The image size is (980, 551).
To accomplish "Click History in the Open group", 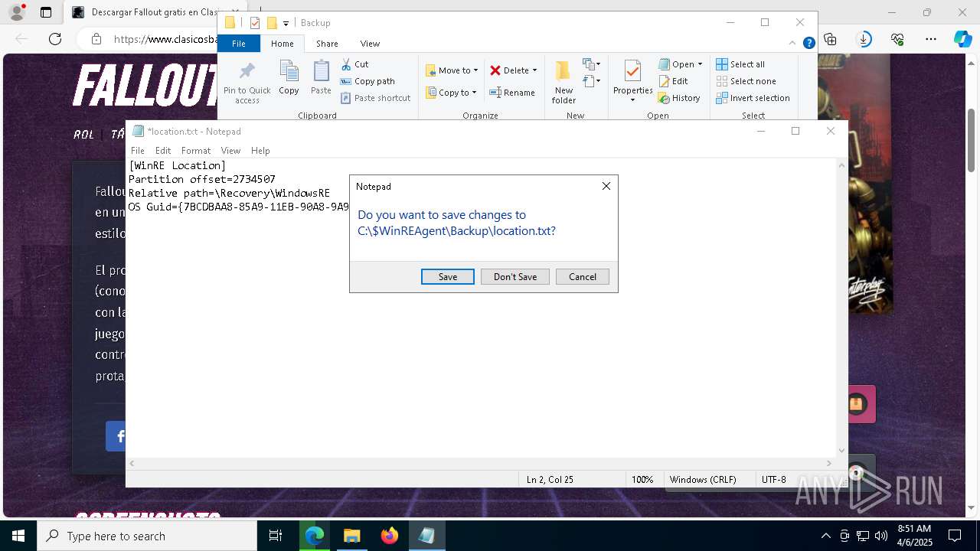I will (679, 98).
